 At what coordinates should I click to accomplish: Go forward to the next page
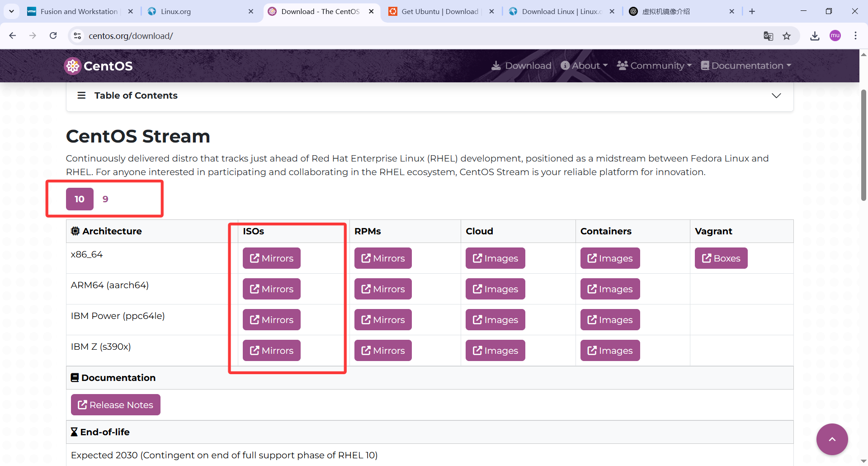[x=33, y=36]
